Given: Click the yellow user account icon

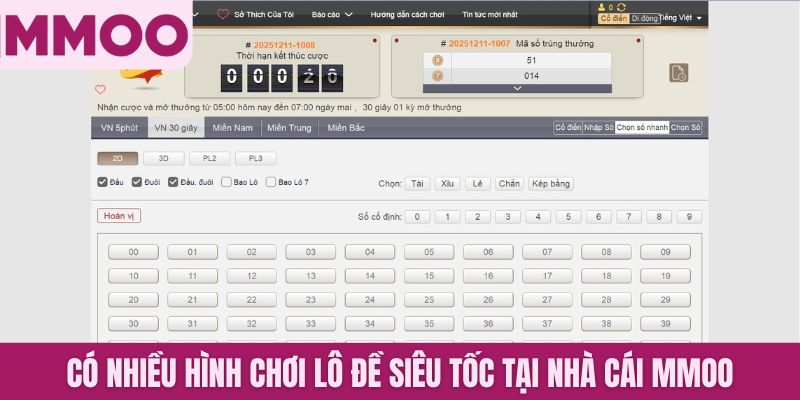Looking at the screenshot, I should coord(602,7).
